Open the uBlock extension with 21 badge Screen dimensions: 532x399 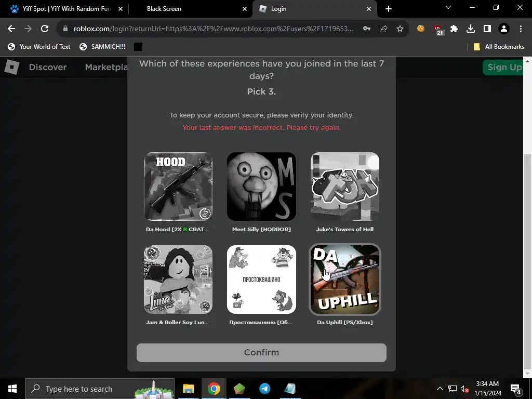coord(438,30)
